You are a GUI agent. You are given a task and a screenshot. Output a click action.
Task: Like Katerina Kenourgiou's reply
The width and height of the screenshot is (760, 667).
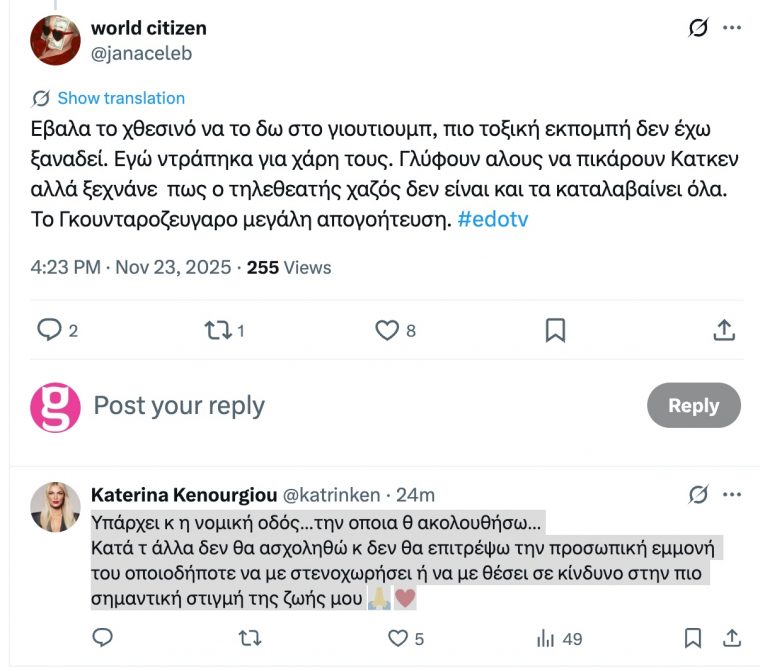tap(398, 637)
